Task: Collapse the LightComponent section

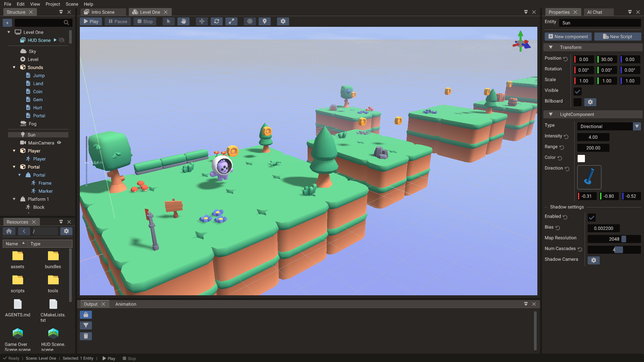Action: tap(550, 114)
